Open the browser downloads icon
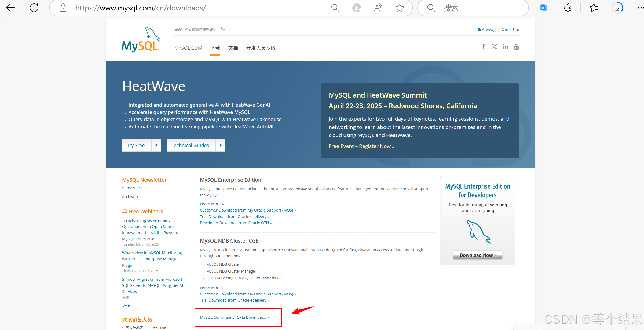The height and width of the screenshot is (330, 644). click(617, 8)
